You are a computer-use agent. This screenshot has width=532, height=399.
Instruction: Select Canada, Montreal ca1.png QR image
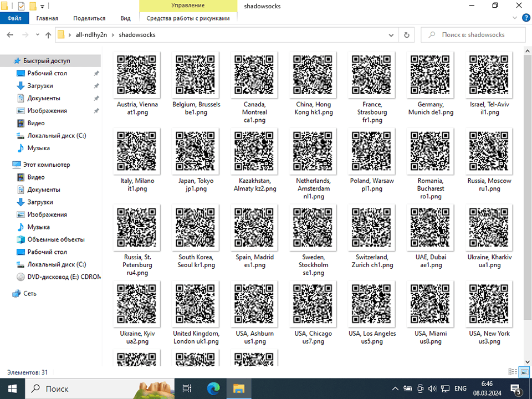(254, 75)
